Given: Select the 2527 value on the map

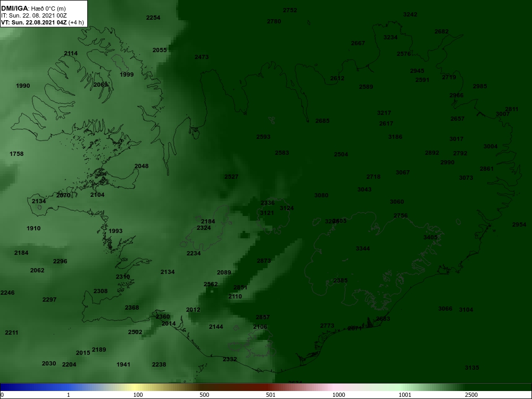Looking at the screenshot, I should click(231, 177).
